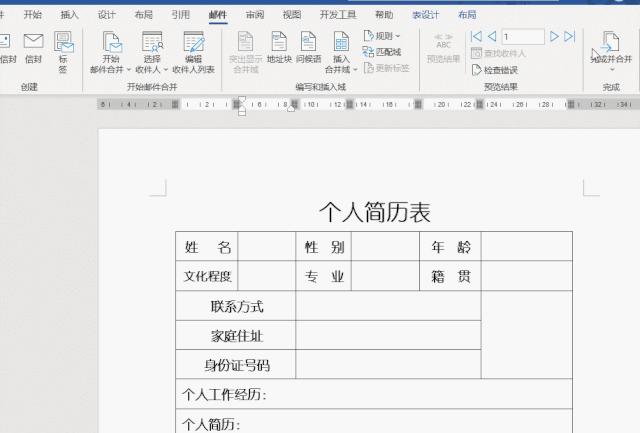Select the 引用 tab

[181, 15]
